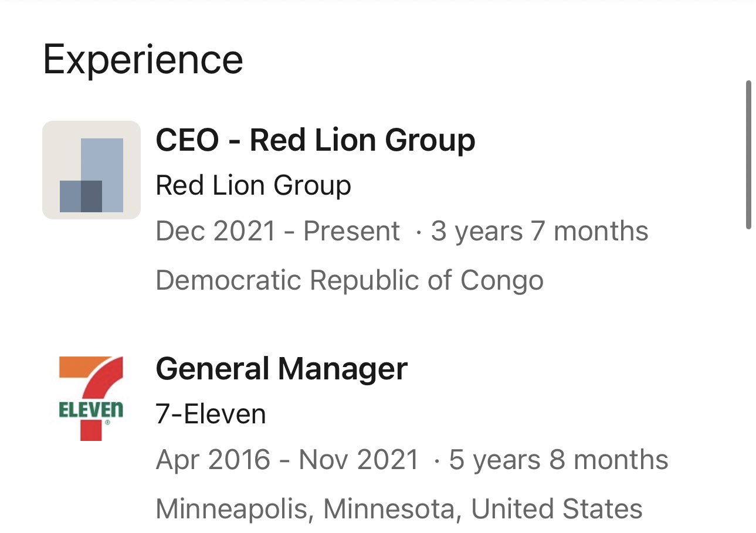Click the Democratic Republic of Congo location
Image resolution: width=756 pixels, height=533 pixels.
[350, 280]
